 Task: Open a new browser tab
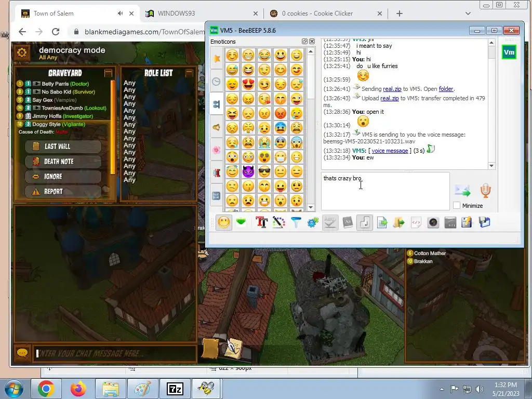(x=400, y=14)
